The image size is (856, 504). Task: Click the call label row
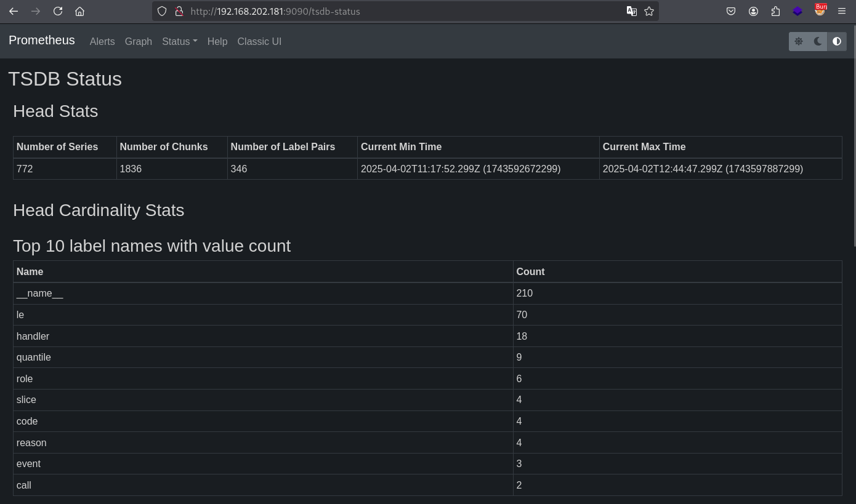427,485
